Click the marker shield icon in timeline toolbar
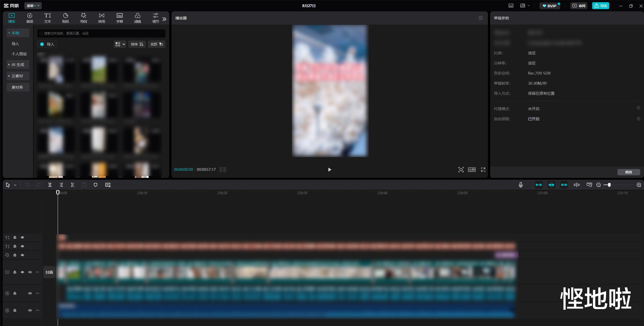The width and height of the screenshot is (644, 326). point(96,185)
